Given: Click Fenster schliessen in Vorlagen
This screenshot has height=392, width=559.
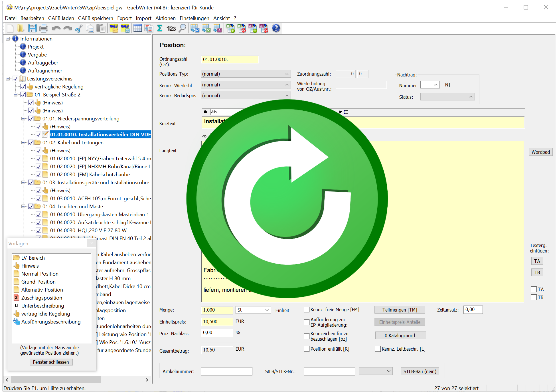Looking at the screenshot, I should click(x=51, y=362).
